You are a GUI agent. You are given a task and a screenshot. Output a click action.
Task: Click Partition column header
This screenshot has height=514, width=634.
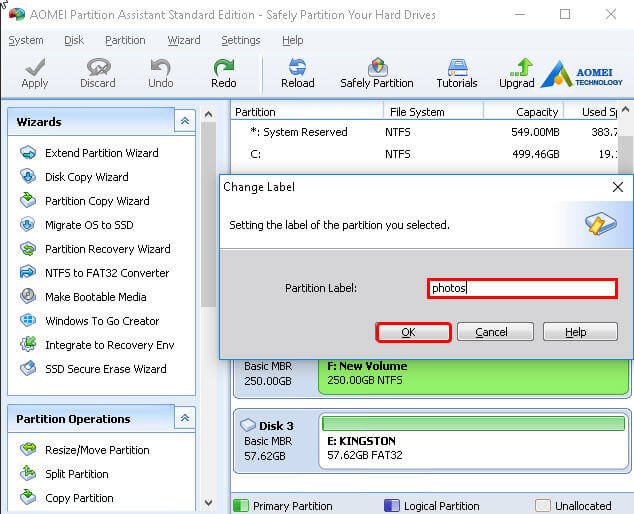[307, 112]
